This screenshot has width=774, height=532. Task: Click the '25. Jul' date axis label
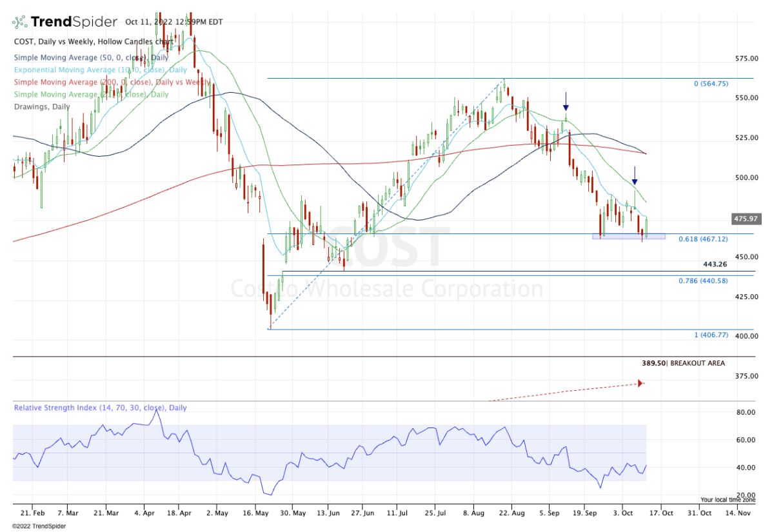click(x=435, y=513)
